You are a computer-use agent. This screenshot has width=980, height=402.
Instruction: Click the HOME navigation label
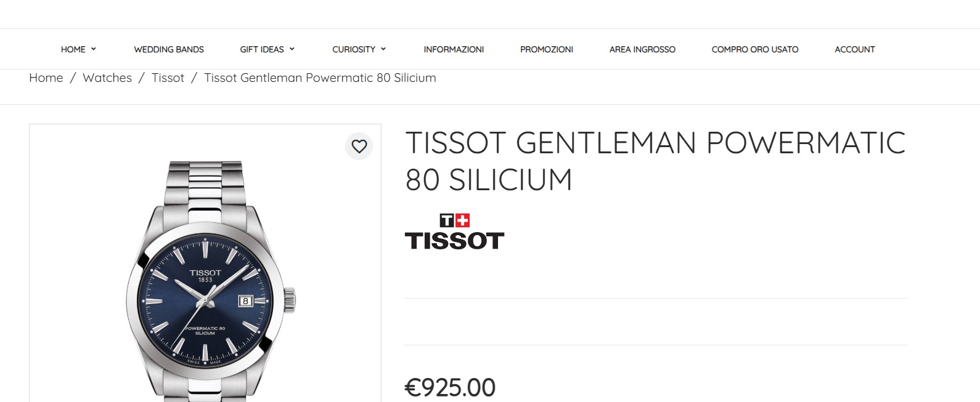73,49
